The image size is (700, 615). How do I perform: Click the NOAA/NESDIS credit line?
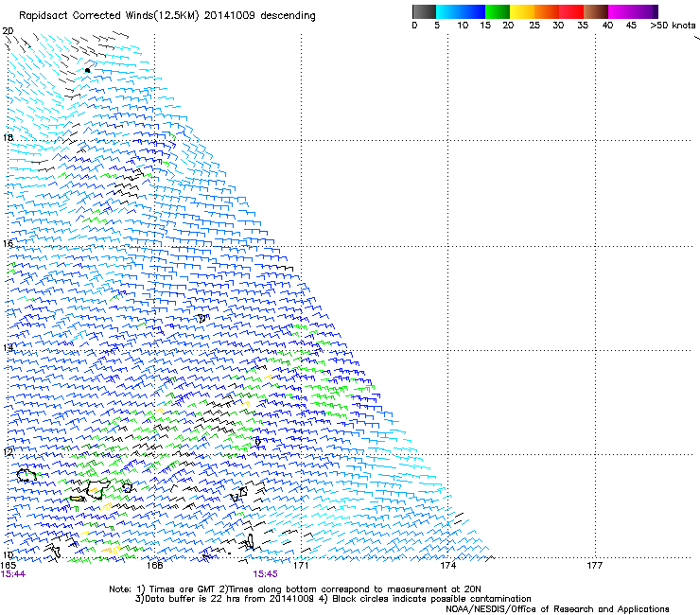[557, 609]
